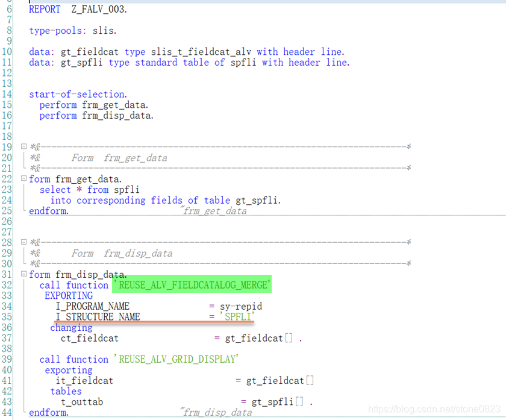Collapse the comment block at line 28
Screen dimensions: 506x420
pos(23,242)
